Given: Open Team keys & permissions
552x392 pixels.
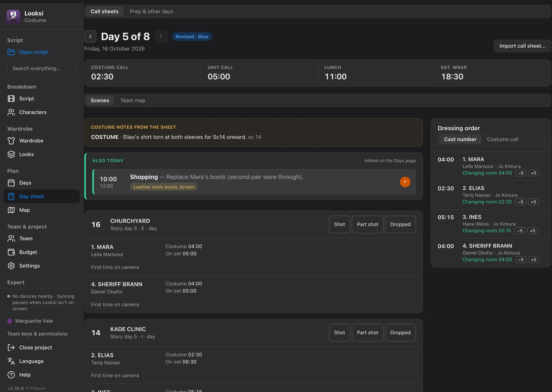Looking at the screenshot, I should tap(37, 334).
